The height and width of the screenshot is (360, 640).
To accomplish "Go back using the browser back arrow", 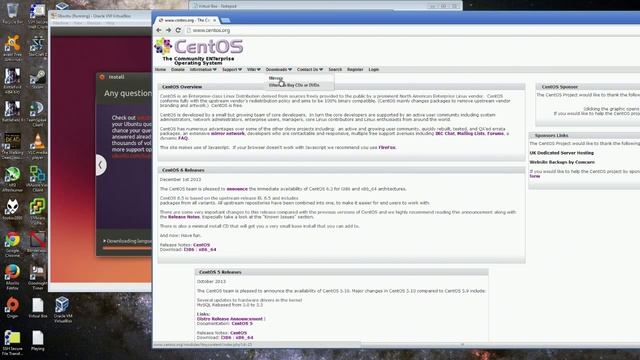I will pos(159,30).
